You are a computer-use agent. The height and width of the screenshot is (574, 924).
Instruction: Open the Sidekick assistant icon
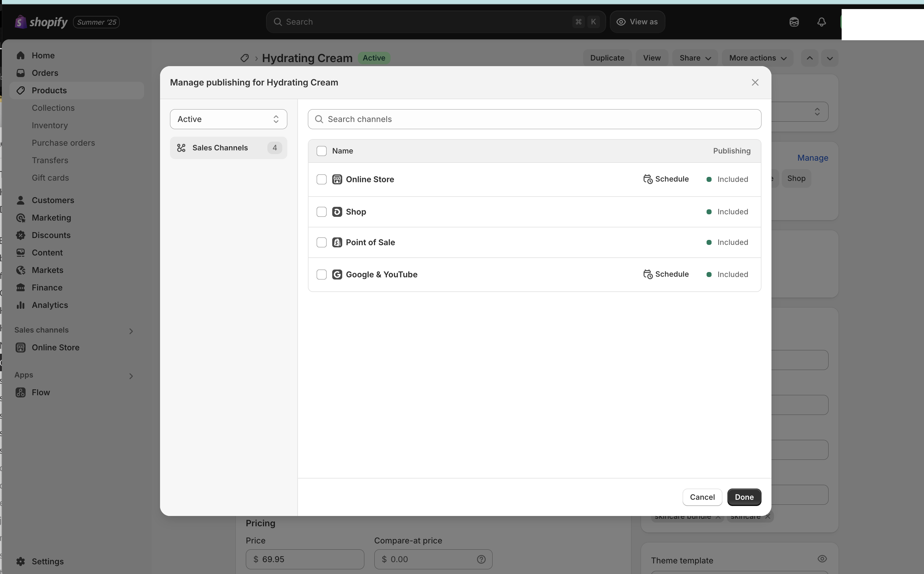point(794,22)
